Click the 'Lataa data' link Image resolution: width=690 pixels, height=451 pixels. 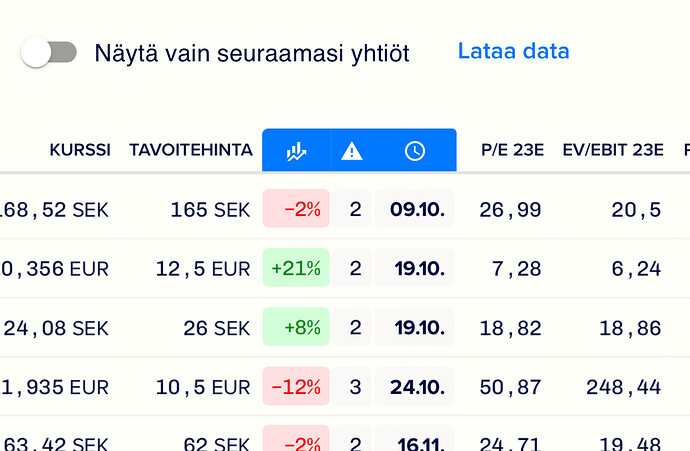click(514, 51)
